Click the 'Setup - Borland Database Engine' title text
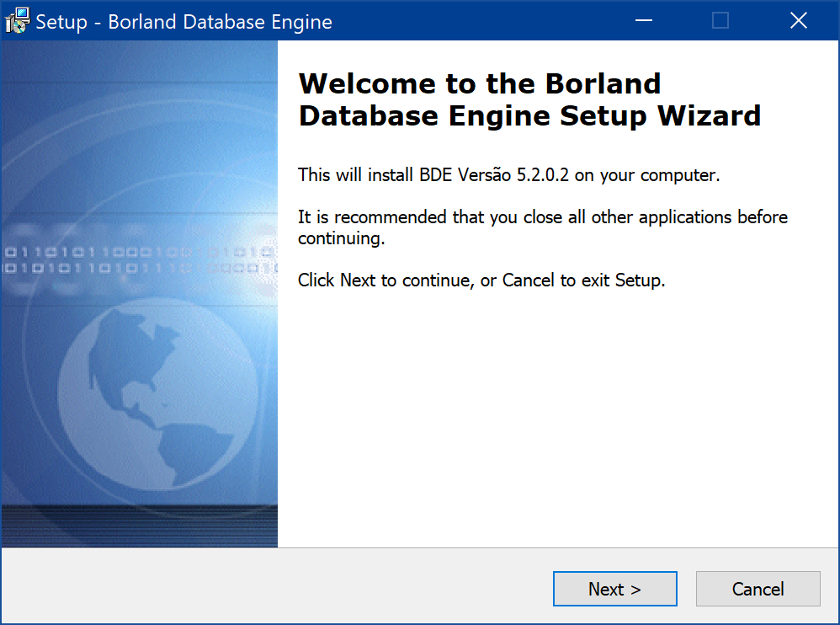 [x=183, y=22]
